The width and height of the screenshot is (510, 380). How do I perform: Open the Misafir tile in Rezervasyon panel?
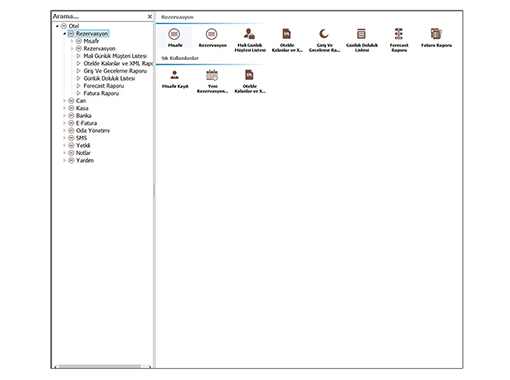tap(174, 38)
